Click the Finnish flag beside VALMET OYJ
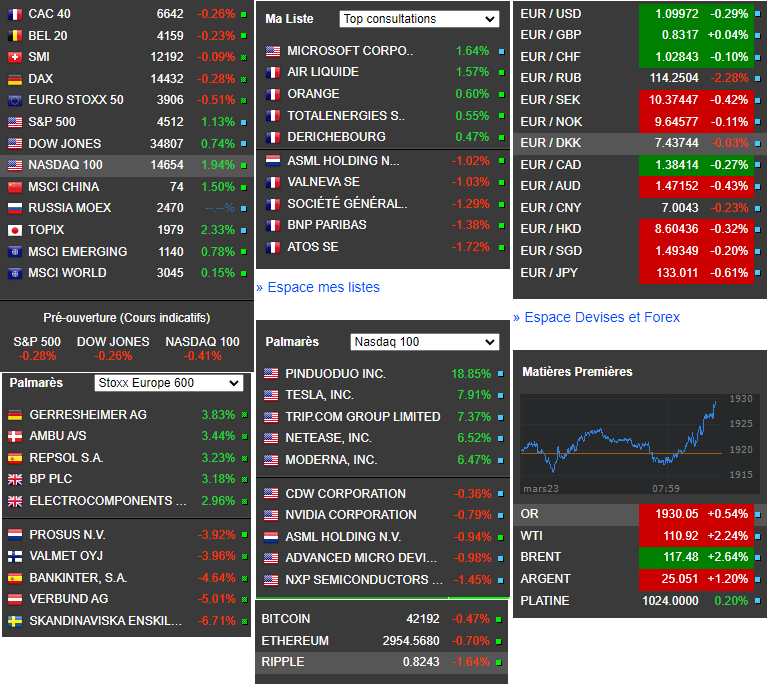Screen dimensions: 772x687 click(15, 556)
